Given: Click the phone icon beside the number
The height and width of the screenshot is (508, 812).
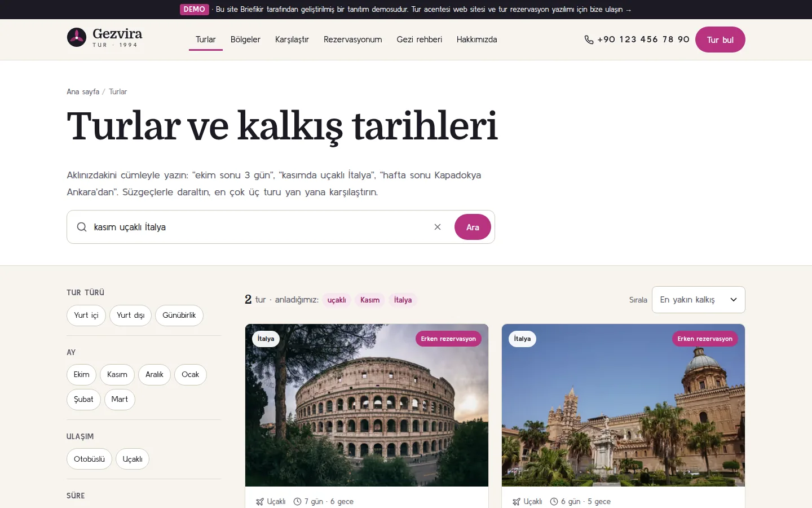Looking at the screenshot, I should 589,40.
